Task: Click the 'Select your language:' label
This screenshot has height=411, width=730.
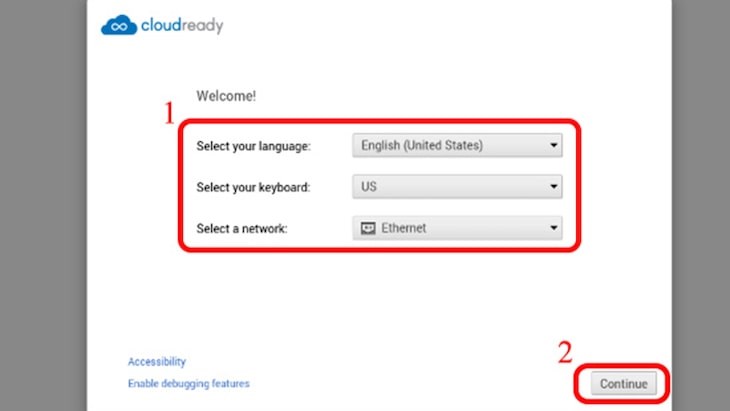Action: [x=254, y=147]
